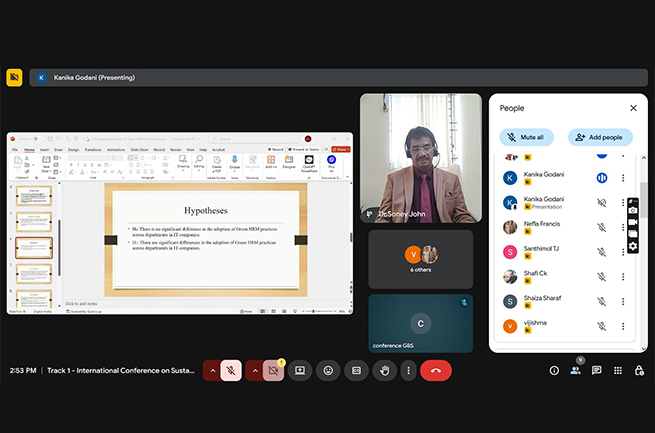Open the activities grid icon
This screenshot has height=433, width=655.
(618, 370)
